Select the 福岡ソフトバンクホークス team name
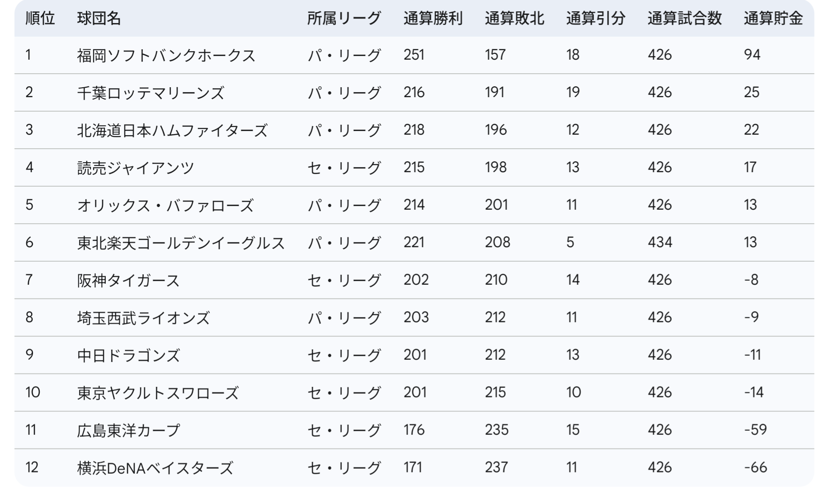The width and height of the screenshot is (820, 504). pyautogui.click(x=166, y=56)
